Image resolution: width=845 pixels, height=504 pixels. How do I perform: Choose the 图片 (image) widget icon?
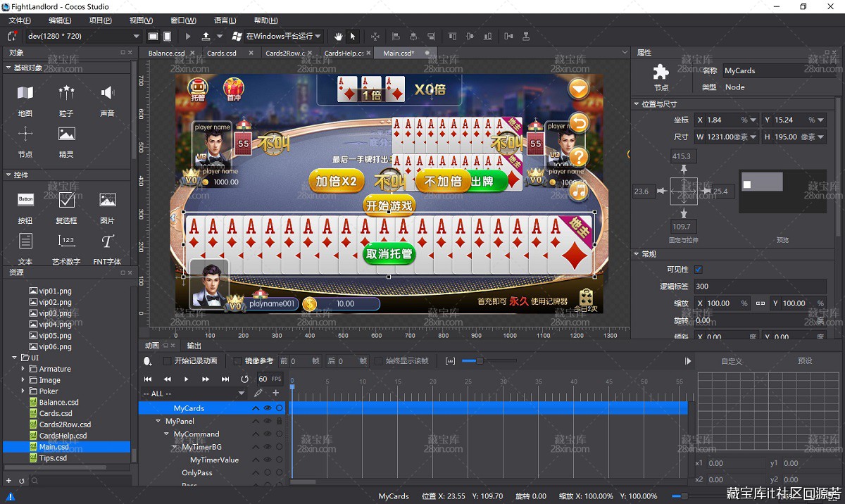tap(107, 200)
